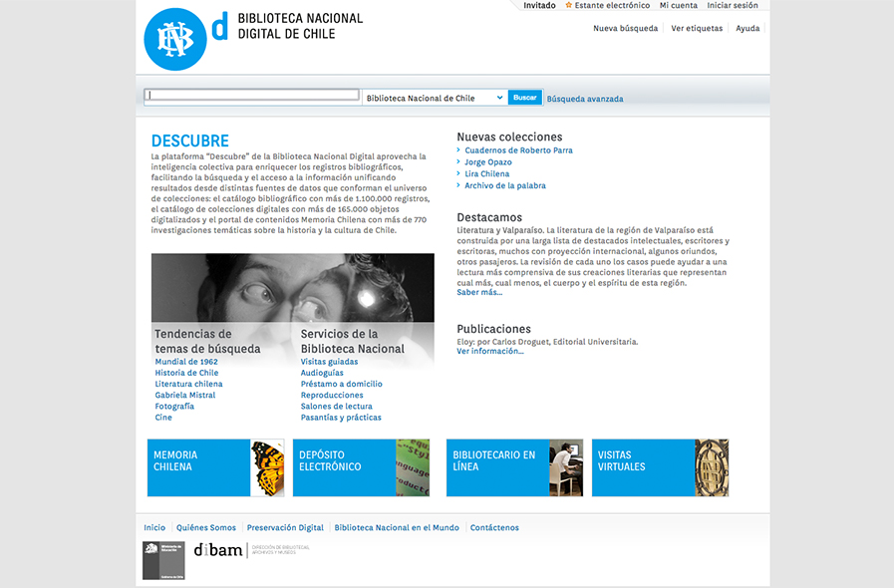Click Biblioteca Nacional Digital de Chile title
This screenshot has width=894, height=588.
click(300, 26)
